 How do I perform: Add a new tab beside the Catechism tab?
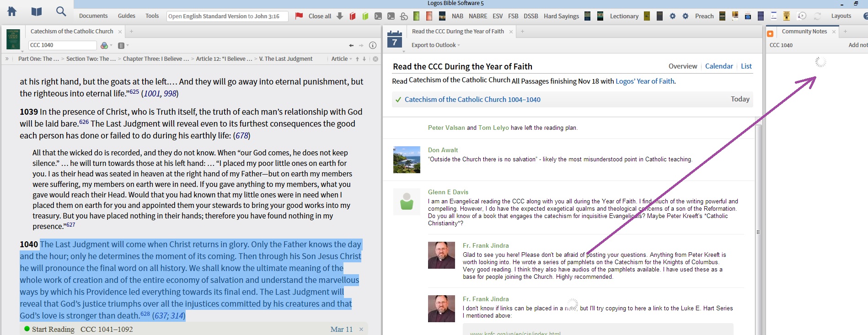tap(131, 32)
